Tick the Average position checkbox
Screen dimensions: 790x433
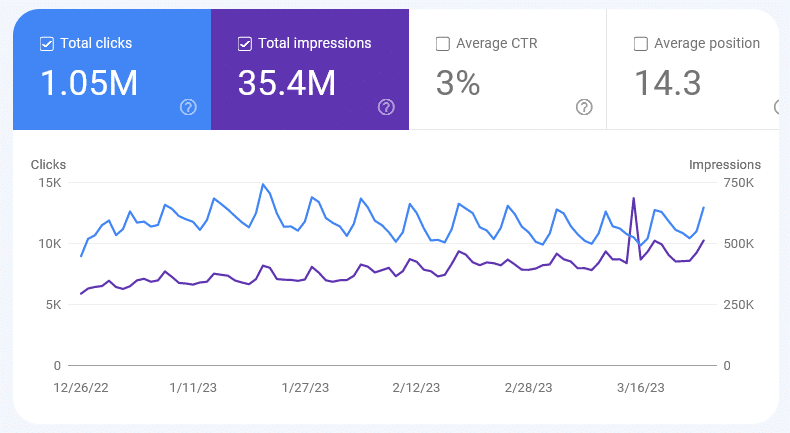point(641,44)
